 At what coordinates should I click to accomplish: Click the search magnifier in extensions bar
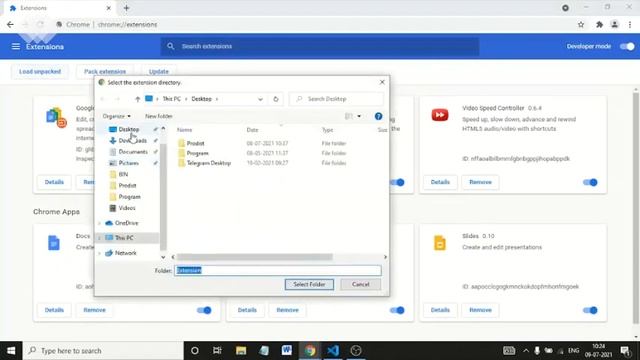[x=171, y=46]
